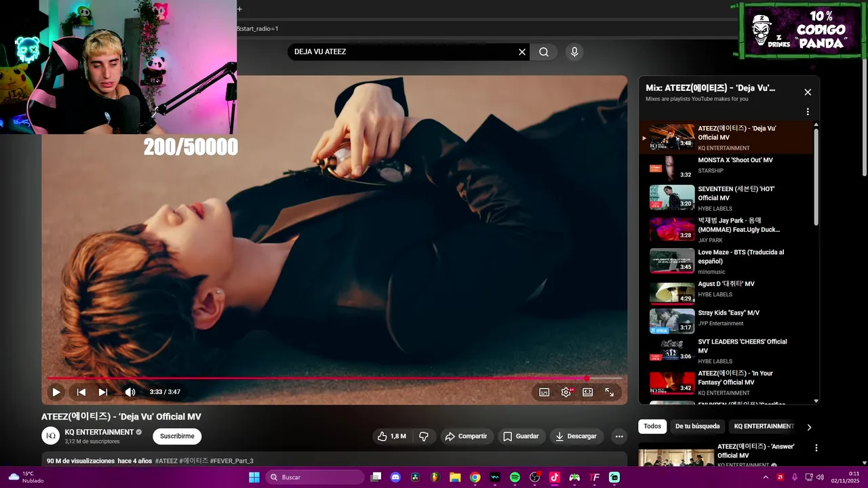The width and height of the screenshot is (868, 488).
Task: Open Windows Start menu
Action: (x=254, y=477)
